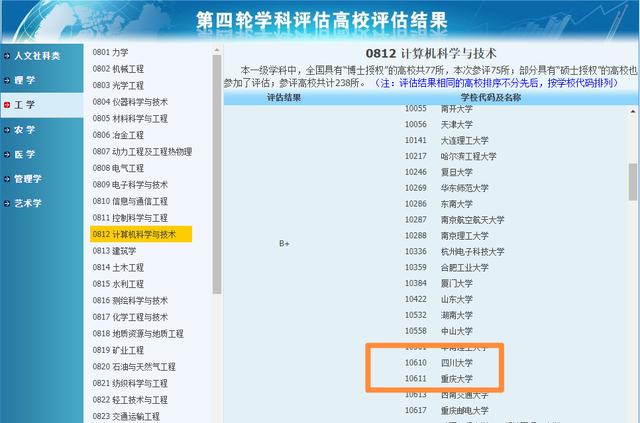The height and width of the screenshot is (423, 640).
Task: Open the 人文社科类 category
Action: click(37, 56)
